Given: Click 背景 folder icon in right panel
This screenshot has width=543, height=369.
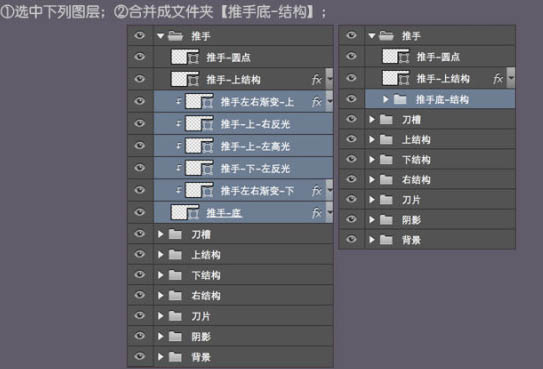Looking at the screenshot, I should click(386, 240).
